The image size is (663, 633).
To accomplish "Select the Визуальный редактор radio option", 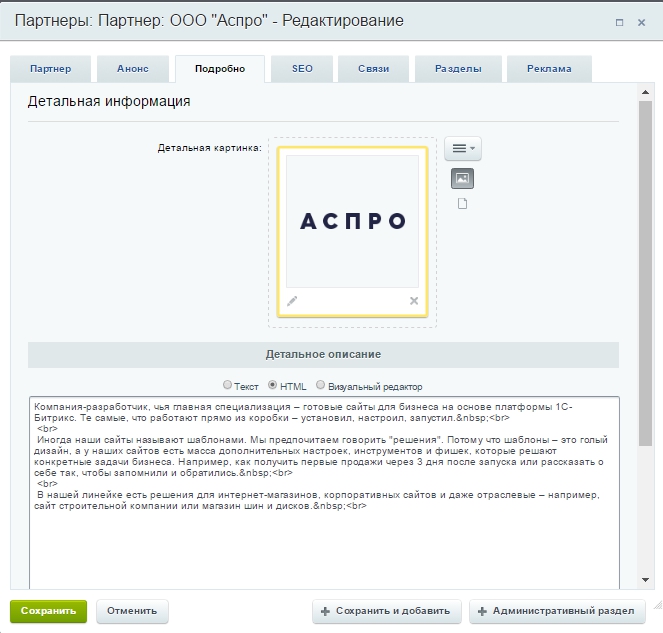I will [x=321, y=385].
